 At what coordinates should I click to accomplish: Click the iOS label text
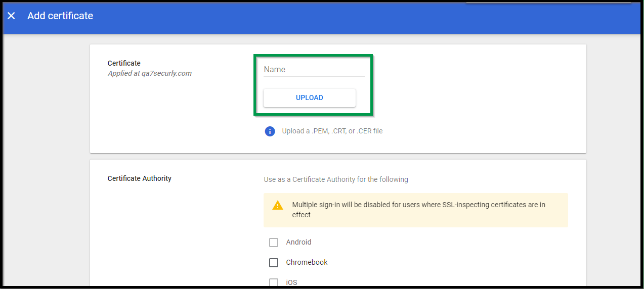291,282
